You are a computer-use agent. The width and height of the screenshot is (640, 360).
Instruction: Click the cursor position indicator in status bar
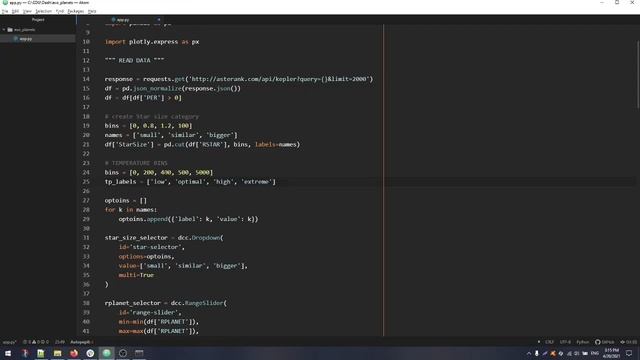point(60,342)
